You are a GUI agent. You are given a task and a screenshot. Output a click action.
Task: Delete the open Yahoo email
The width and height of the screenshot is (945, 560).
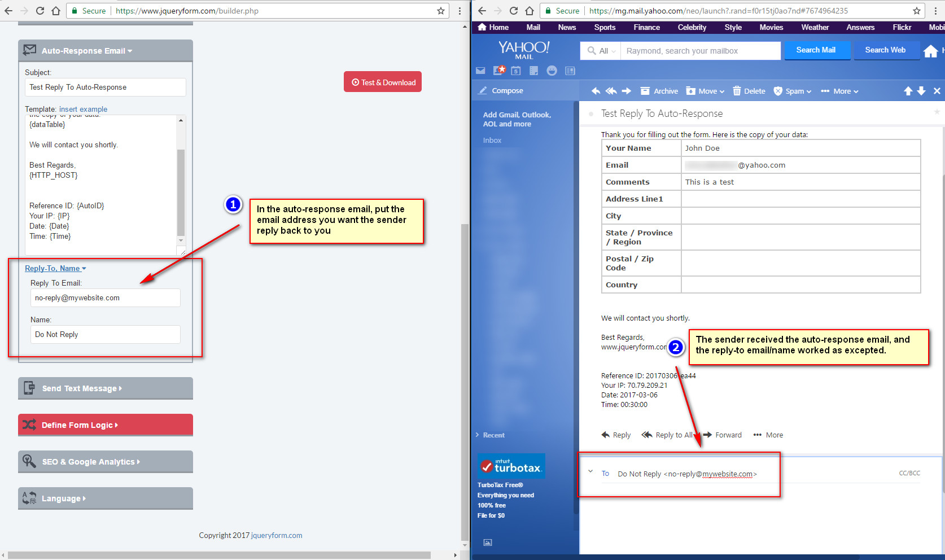[749, 91]
